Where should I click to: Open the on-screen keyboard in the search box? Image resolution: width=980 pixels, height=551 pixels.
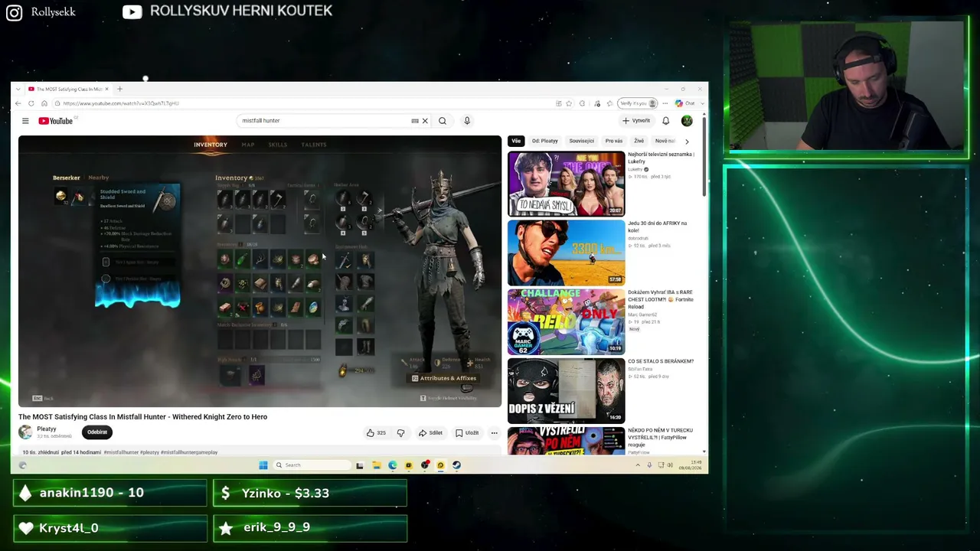[415, 121]
